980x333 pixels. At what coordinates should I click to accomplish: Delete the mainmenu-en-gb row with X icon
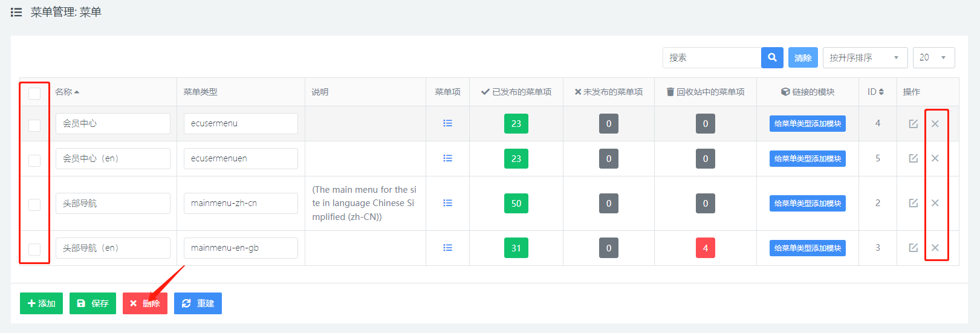(935, 248)
